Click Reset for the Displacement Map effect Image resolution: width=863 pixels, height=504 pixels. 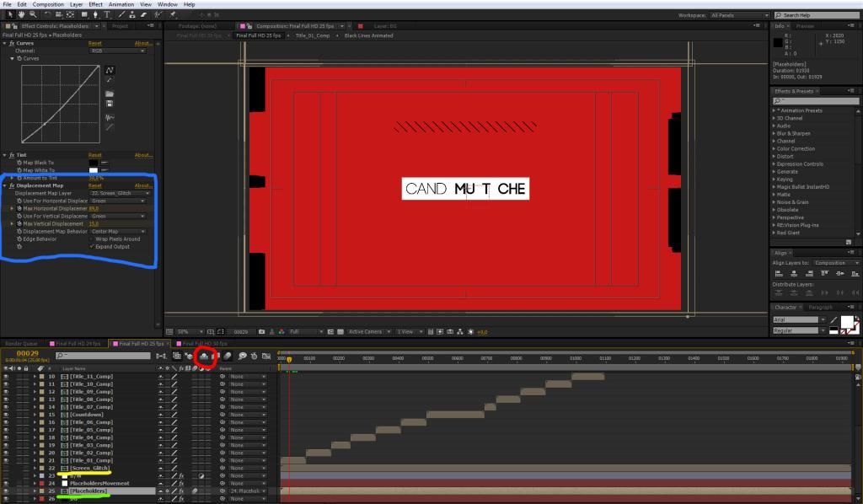[x=94, y=185]
